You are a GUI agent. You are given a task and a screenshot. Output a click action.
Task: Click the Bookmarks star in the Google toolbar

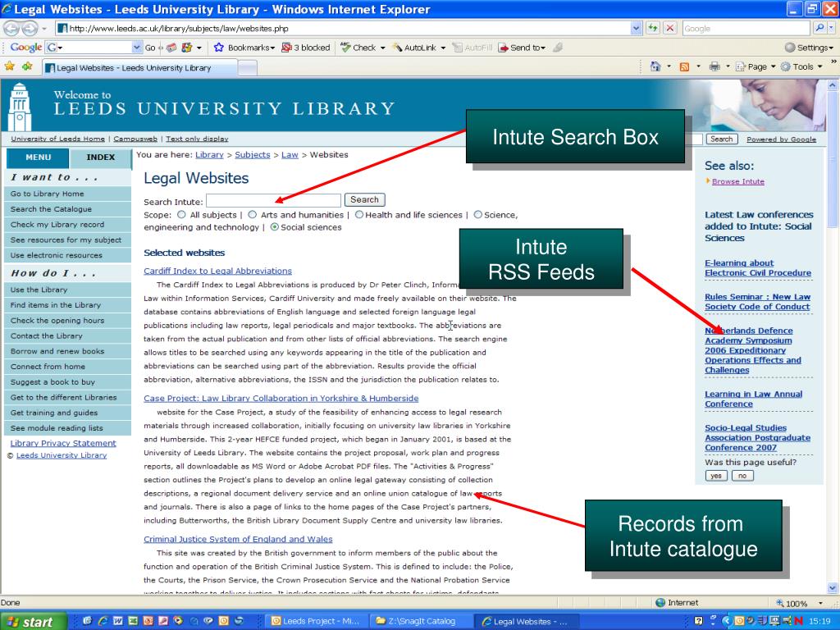coord(218,48)
